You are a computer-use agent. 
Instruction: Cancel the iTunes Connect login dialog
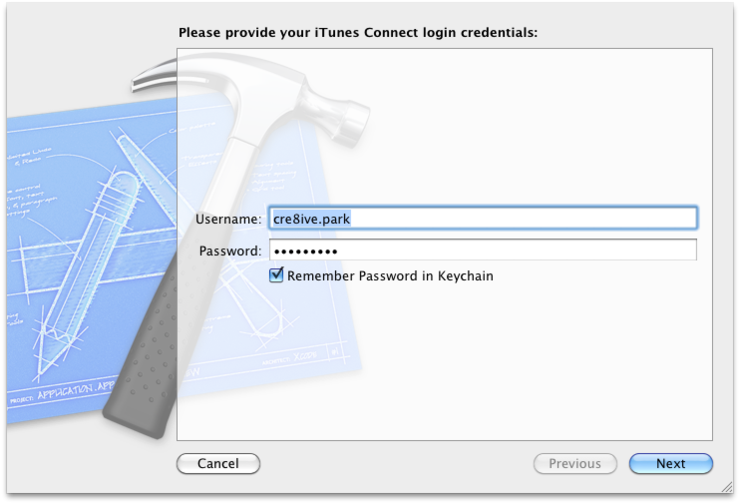[218, 463]
